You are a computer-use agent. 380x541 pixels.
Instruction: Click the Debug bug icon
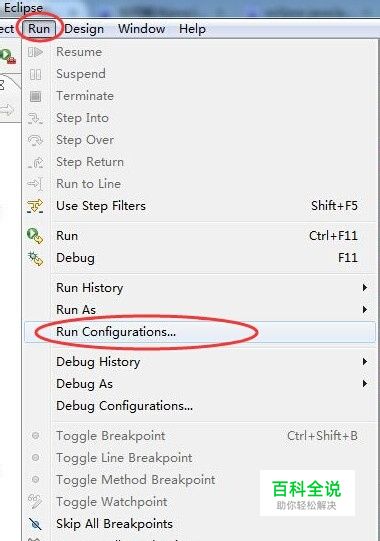pos(36,258)
